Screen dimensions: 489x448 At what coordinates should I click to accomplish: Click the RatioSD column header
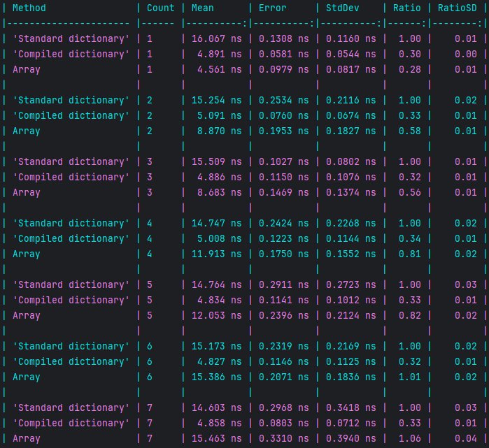(x=458, y=8)
